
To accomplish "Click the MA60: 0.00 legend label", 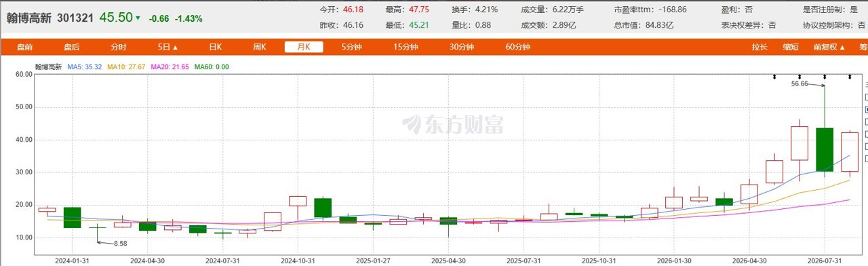I will click(x=212, y=67).
